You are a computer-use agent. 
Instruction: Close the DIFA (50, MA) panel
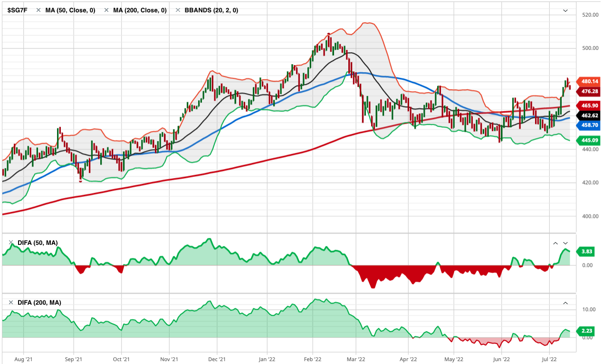[x=11, y=243]
